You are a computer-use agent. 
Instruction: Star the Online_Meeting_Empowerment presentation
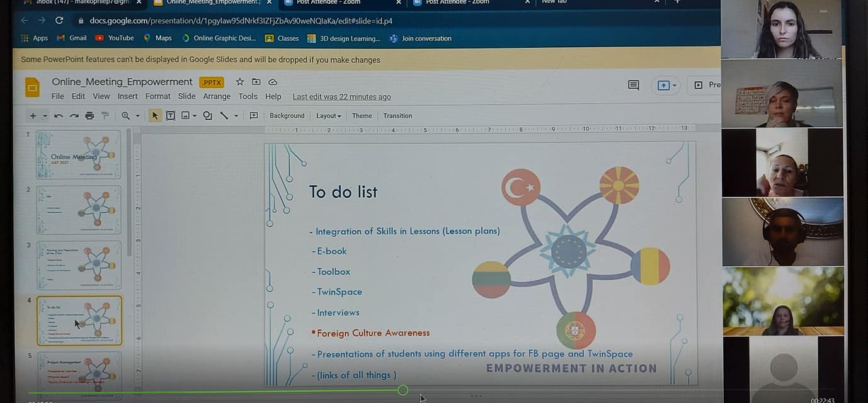point(240,82)
